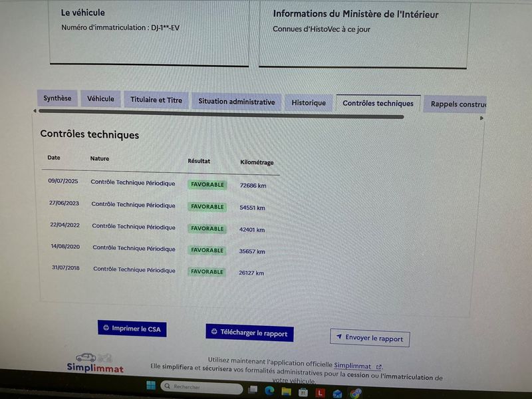Click FAVORABLE badge in the 31/07/2018 row

pyautogui.click(x=207, y=272)
